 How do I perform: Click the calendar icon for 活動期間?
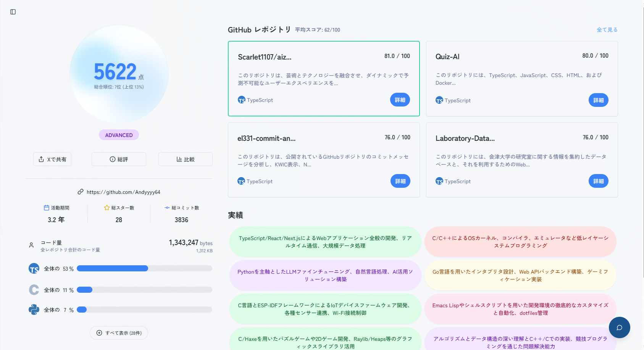point(47,208)
